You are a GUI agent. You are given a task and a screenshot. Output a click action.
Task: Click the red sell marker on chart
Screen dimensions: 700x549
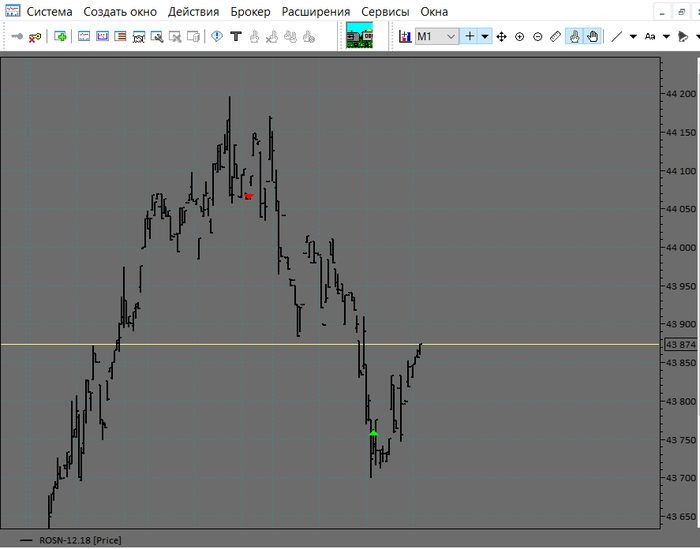point(248,196)
